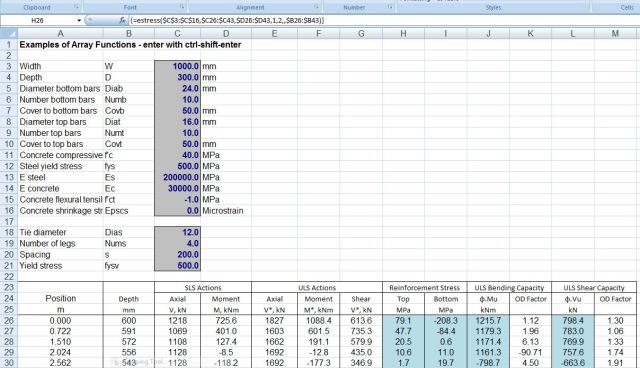Click the Select All corner button
Viewport: 640px width, 368px height.
click(x=9, y=33)
